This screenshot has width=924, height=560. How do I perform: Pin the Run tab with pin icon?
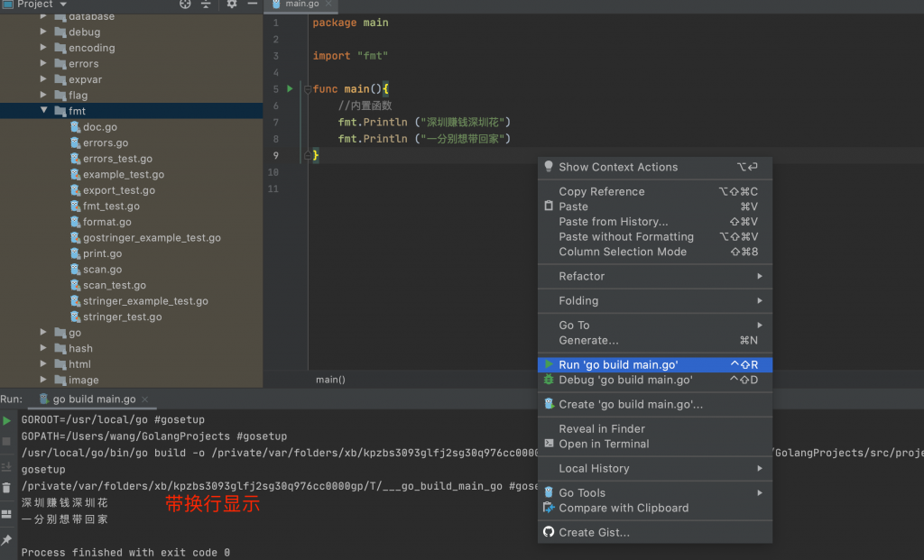[6, 539]
